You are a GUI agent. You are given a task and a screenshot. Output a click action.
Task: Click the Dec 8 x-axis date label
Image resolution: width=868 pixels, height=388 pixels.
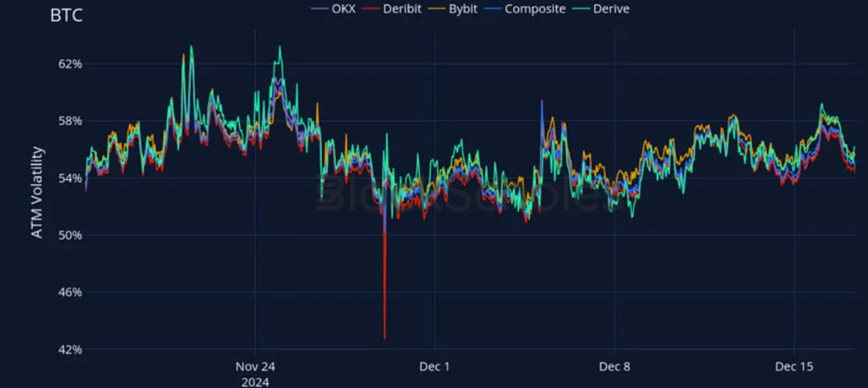pos(614,366)
